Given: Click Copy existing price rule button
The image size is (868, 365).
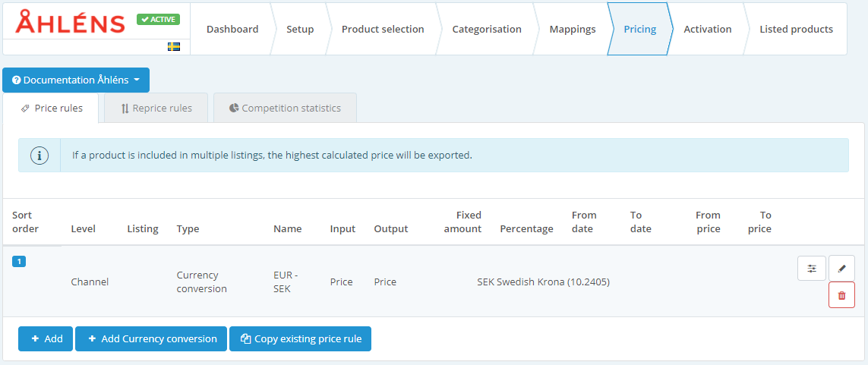Looking at the screenshot, I should click(x=300, y=338).
